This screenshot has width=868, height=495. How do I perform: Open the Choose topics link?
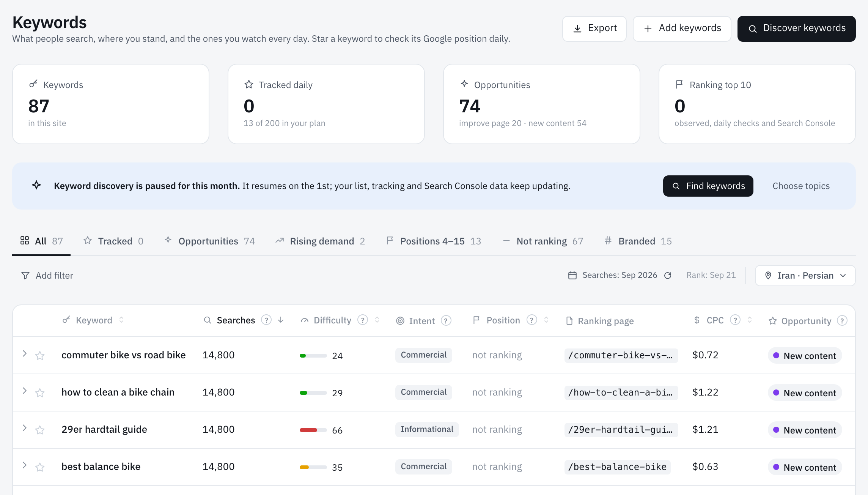tap(801, 186)
